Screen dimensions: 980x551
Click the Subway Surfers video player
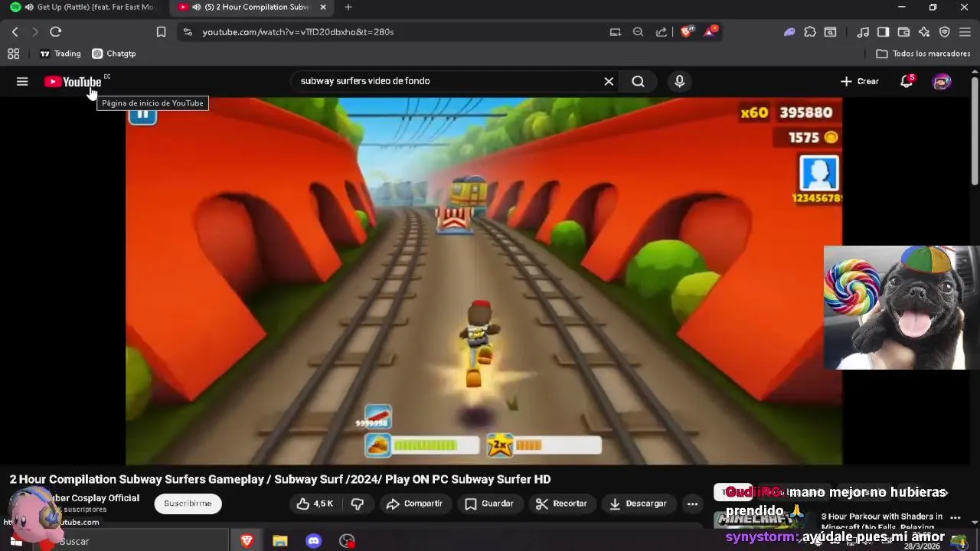pos(484,282)
